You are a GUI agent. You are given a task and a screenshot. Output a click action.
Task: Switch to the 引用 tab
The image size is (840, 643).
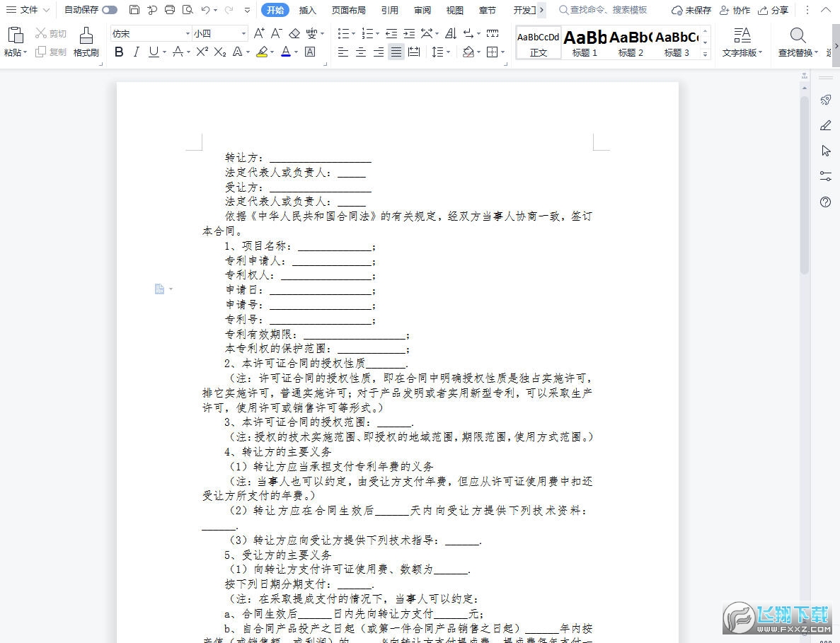coord(389,10)
